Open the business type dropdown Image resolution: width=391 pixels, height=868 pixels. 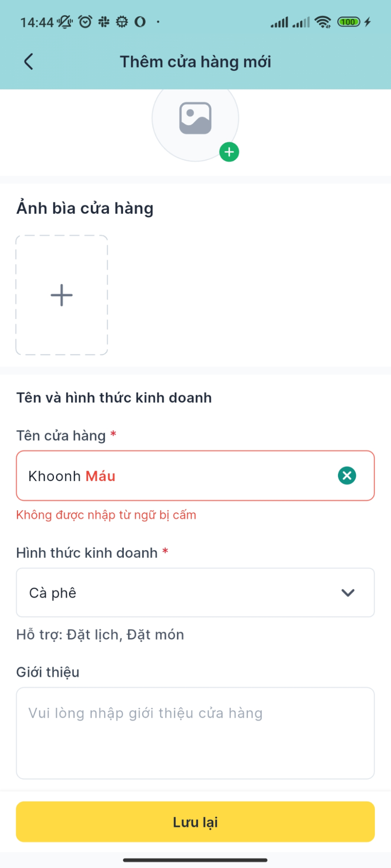[195, 593]
